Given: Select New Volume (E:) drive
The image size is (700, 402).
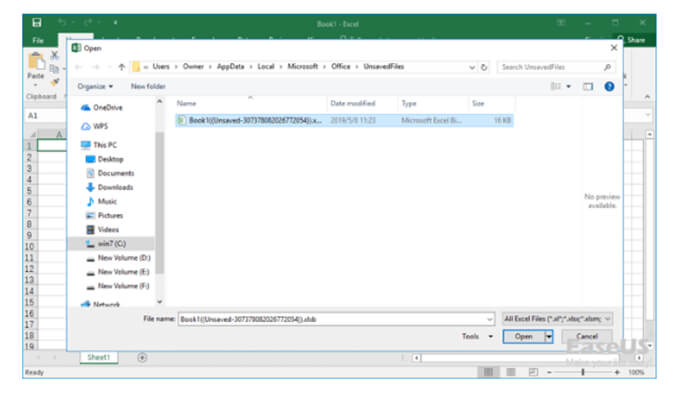Looking at the screenshot, I should click(118, 272).
